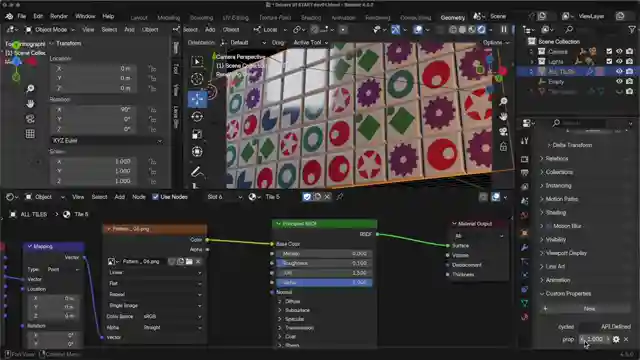Open the Help menu
The height and width of the screenshot is (360, 640).
click(x=108, y=16)
